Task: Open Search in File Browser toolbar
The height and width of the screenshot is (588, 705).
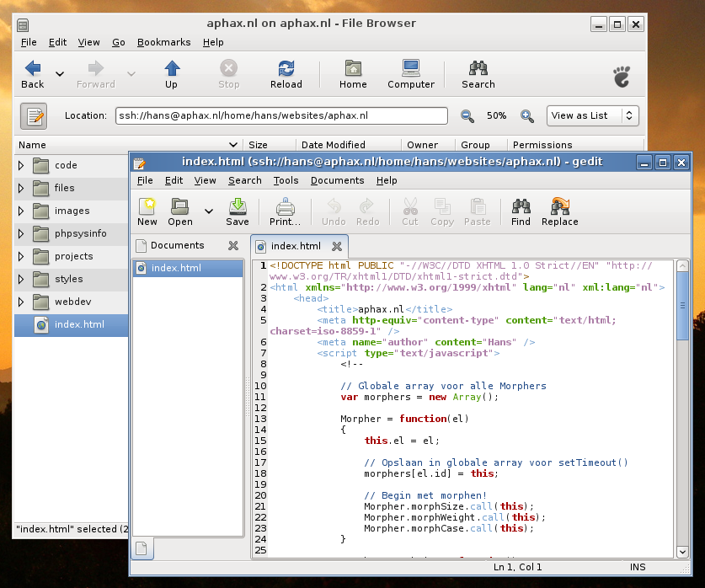Action: click(478, 75)
